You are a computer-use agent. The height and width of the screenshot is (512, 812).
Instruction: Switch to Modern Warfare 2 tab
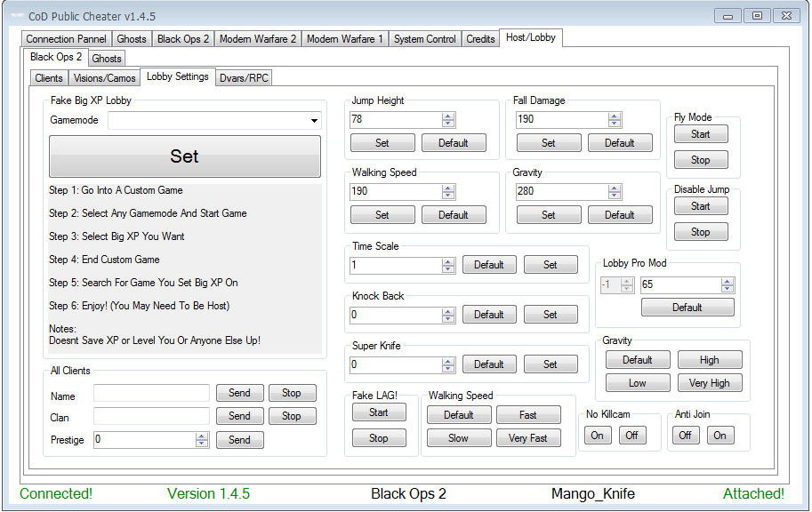(x=258, y=39)
